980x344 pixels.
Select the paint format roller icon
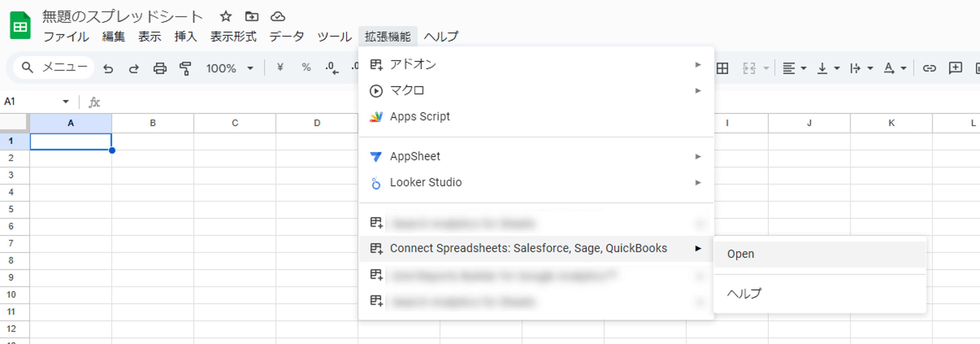pyautogui.click(x=185, y=69)
